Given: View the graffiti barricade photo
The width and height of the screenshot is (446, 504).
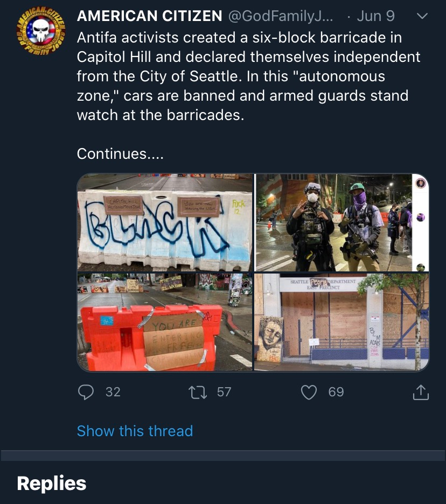Looking at the screenshot, I should 165,222.
